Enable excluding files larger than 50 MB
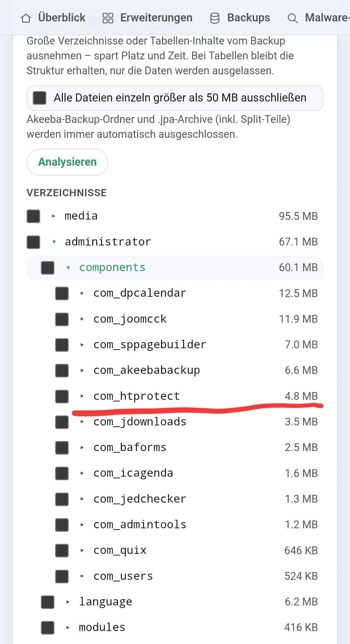350x644 pixels. tap(40, 98)
